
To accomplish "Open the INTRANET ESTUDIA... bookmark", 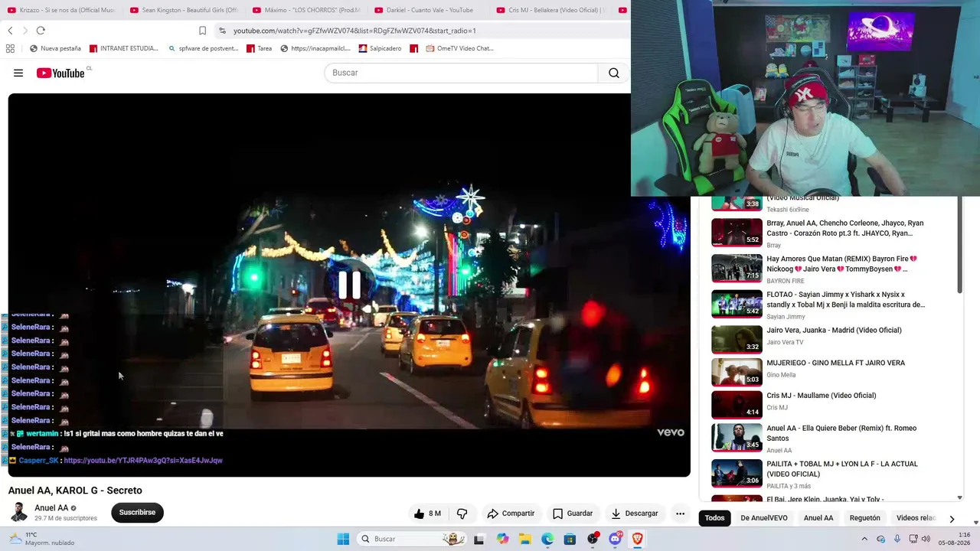I will point(123,48).
